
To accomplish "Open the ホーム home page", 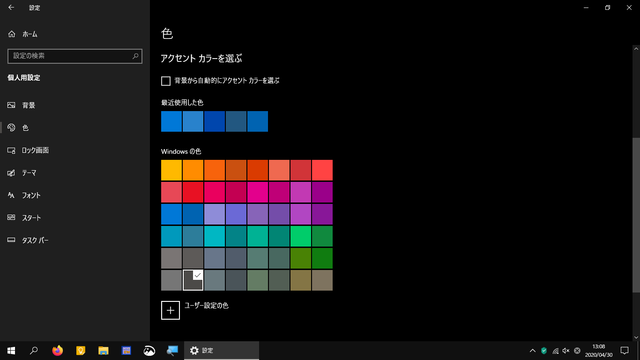I will click(x=75, y=34).
